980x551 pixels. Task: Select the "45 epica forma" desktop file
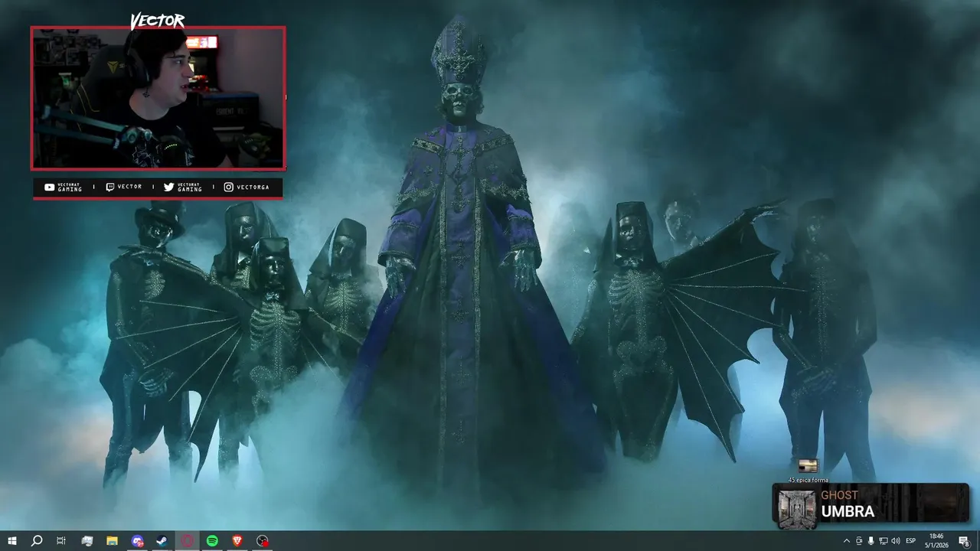tap(808, 471)
